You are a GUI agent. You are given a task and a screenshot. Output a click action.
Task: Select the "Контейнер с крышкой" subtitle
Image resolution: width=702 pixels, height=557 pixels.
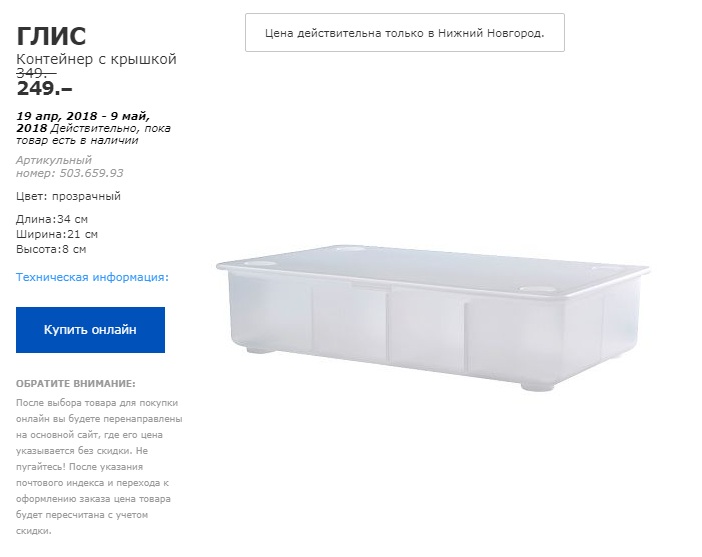click(97, 59)
